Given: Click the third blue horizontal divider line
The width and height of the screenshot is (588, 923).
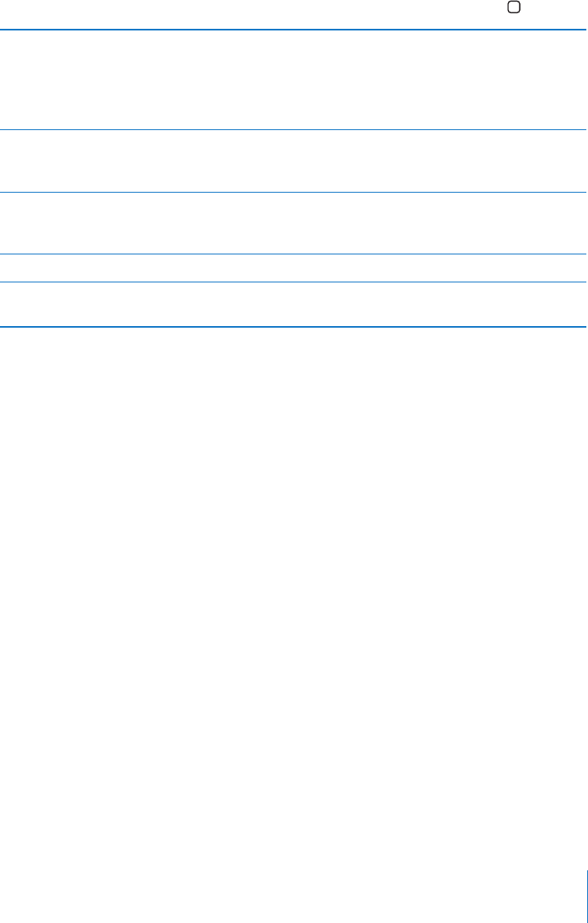Looking at the screenshot, I should pyautogui.click(x=294, y=192).
